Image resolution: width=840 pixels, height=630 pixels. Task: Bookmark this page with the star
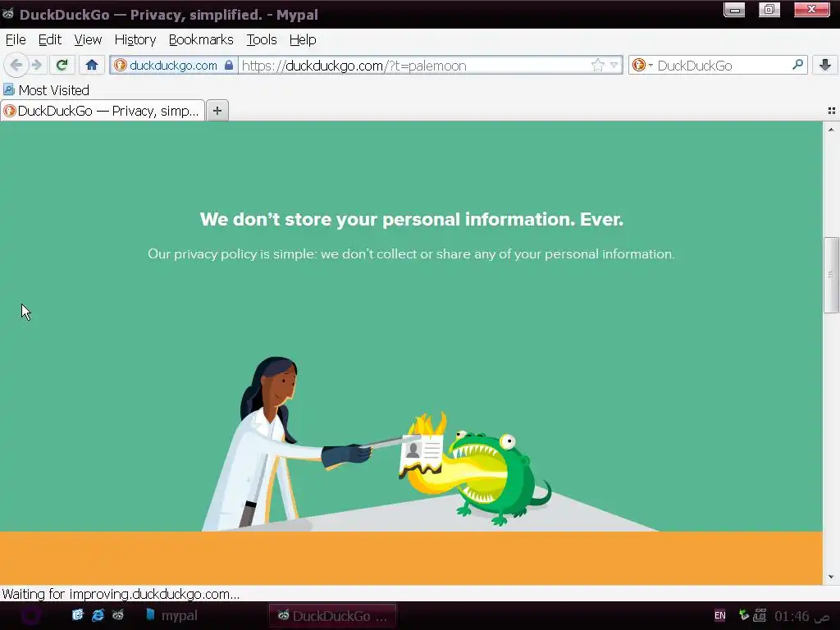(x=598, y=66)
